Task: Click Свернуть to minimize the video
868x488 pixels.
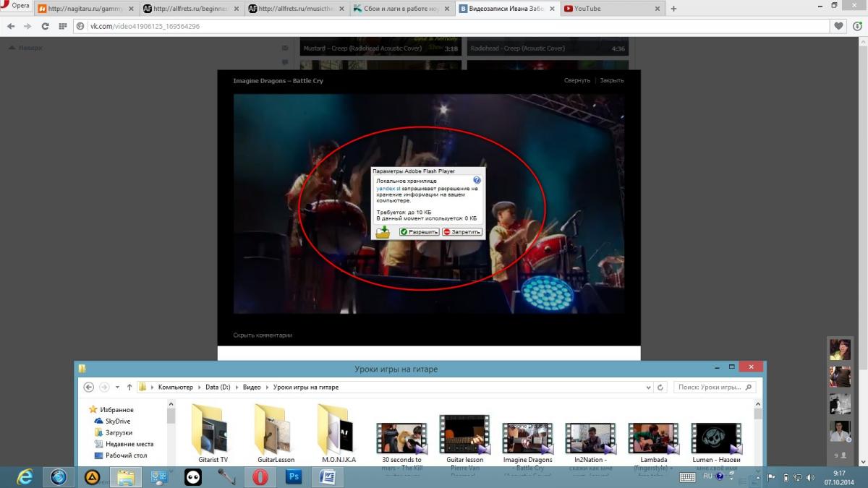Action: point(576,80)
